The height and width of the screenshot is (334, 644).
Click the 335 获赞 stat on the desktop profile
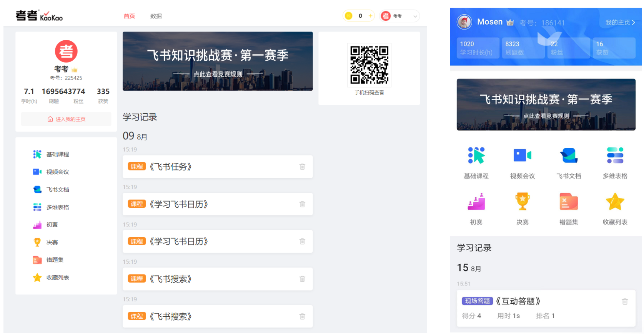(103, 96)
